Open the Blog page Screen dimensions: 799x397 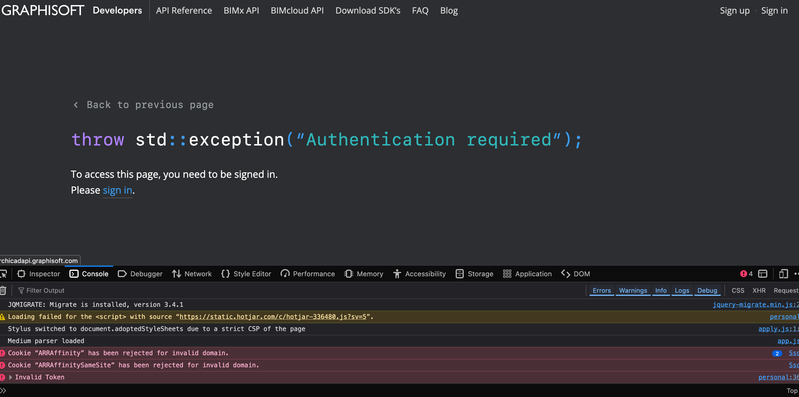(x=449, y=11)
